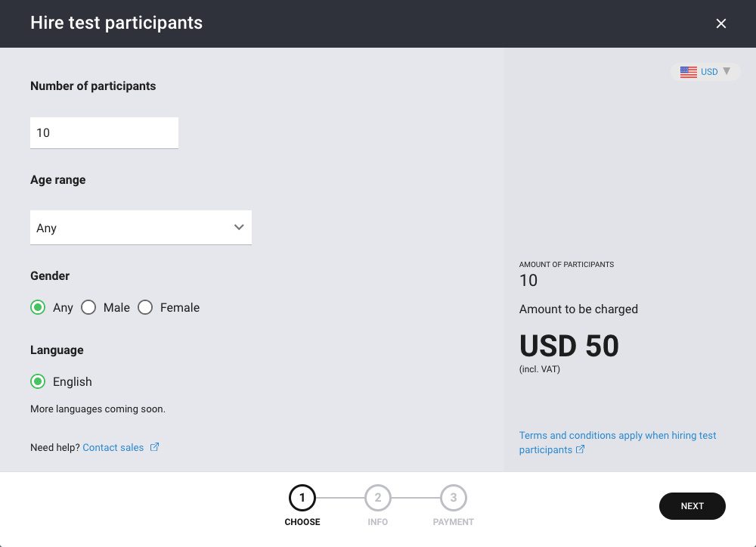
Task: Go to step 3 Payment circle
Action: point(453,498)
